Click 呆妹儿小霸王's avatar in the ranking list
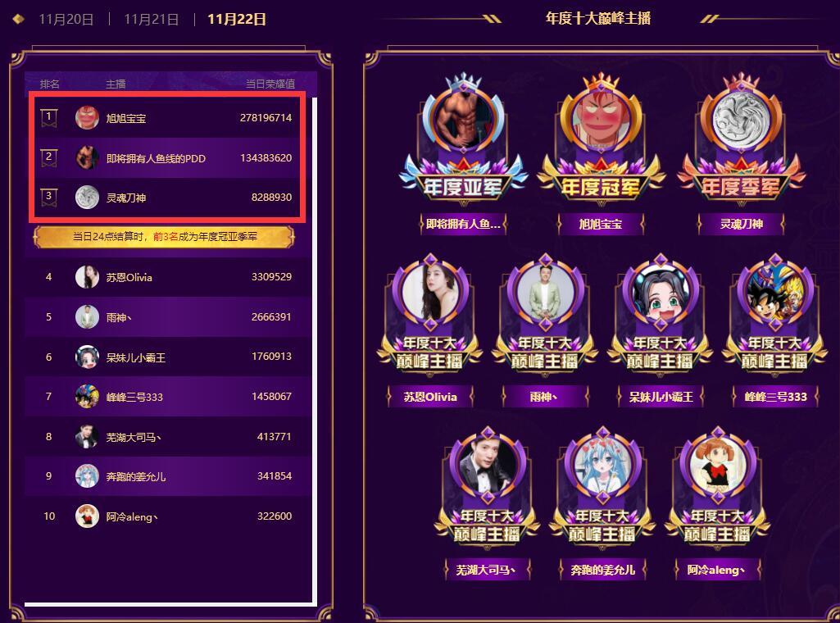Image resolution: width=840 pixels, height=623 pixels. click(x=87, y=357)
